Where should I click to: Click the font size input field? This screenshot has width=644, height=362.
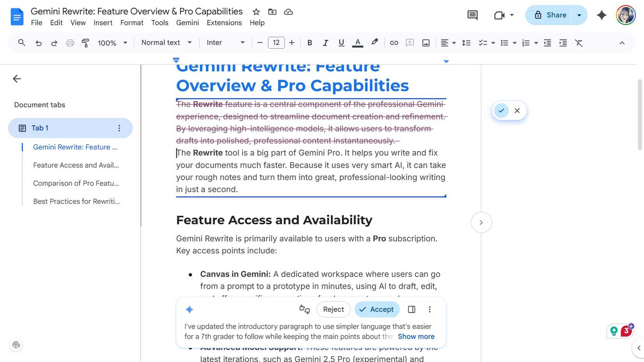(x=276, y=43)
